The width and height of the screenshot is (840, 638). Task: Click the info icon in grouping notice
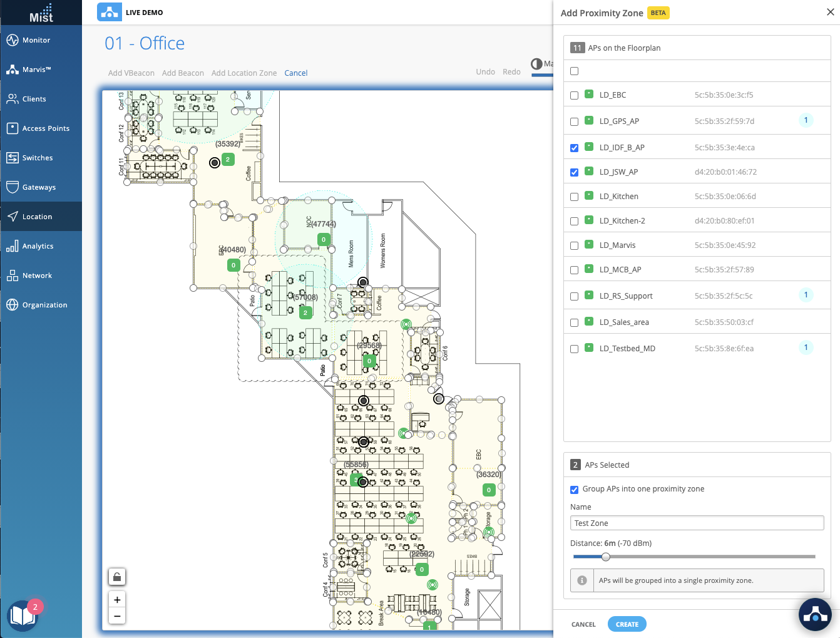(x=582, y=580)
